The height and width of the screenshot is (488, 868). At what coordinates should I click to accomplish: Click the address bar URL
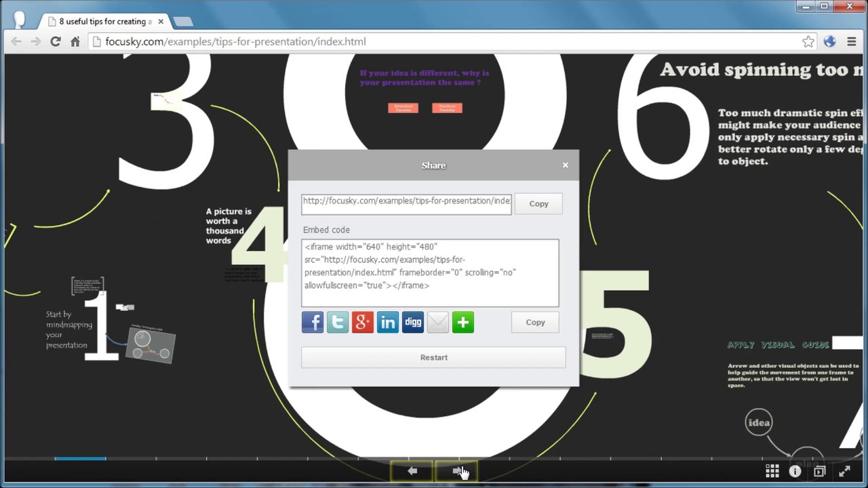coord(235,41)
